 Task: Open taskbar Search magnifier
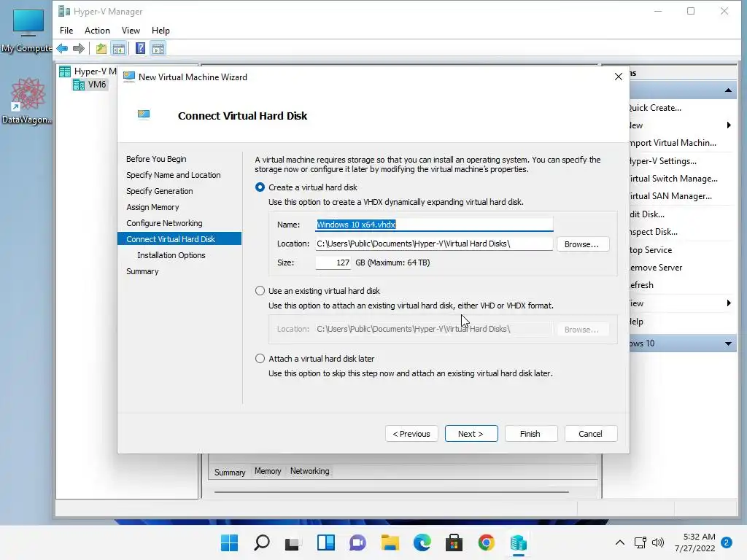pos(262,542)
